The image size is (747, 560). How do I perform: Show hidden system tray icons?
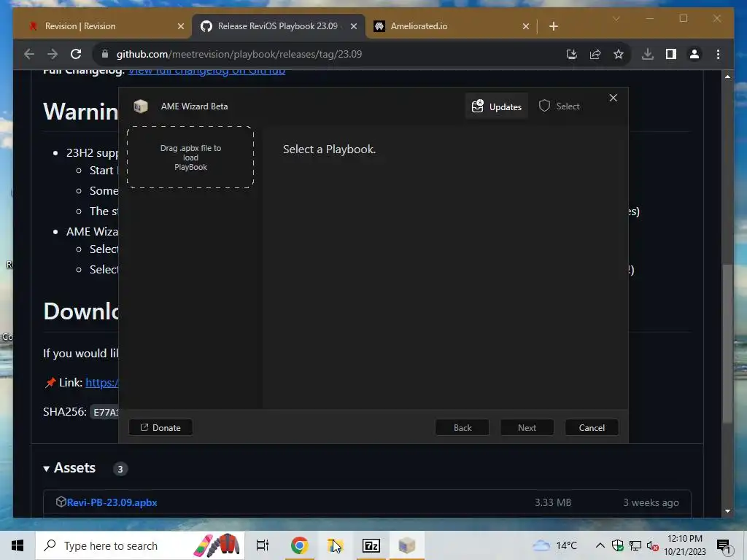pyautogui.click(x=600, y=545)
